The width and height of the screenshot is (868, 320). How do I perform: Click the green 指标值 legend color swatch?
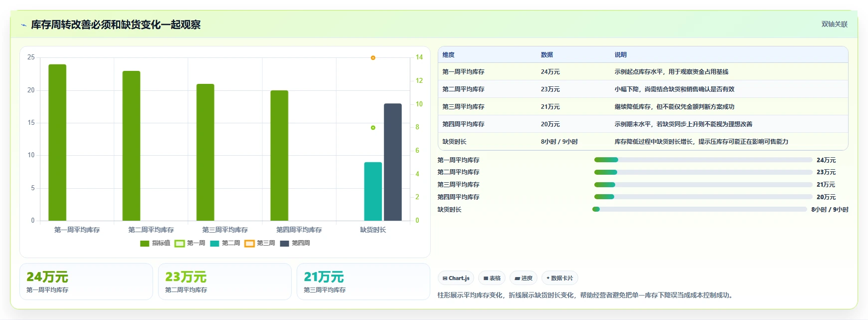145,244
